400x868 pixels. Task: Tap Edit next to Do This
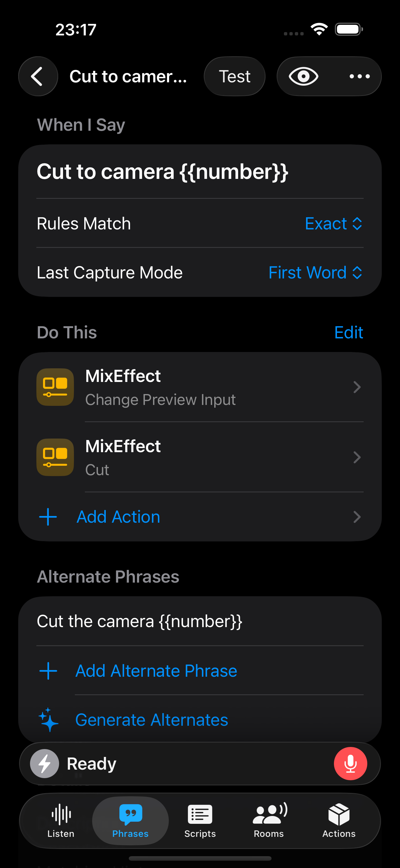(348, 333)
